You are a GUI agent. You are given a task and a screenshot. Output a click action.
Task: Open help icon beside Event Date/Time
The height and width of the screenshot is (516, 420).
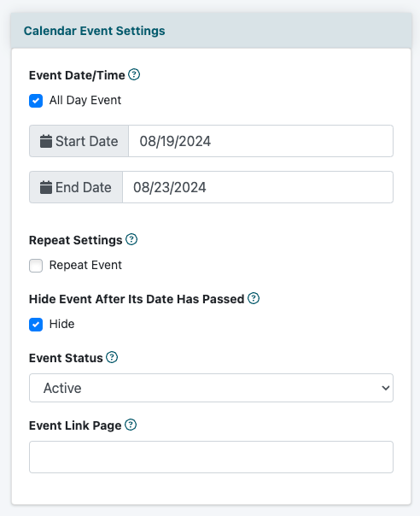134,74
